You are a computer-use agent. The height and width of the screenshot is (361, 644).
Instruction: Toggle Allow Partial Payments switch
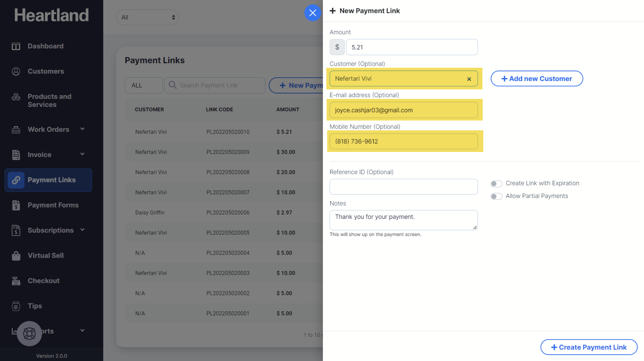coord(496,196)
